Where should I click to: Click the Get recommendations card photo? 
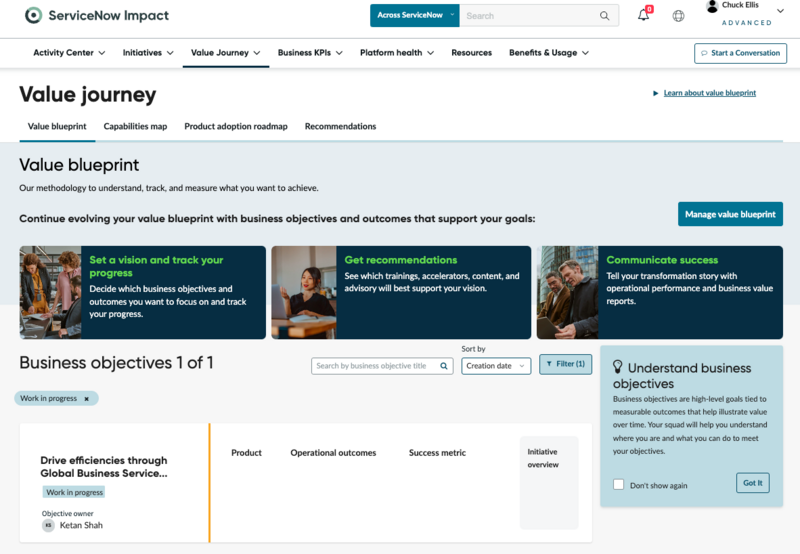click(304, 292)
